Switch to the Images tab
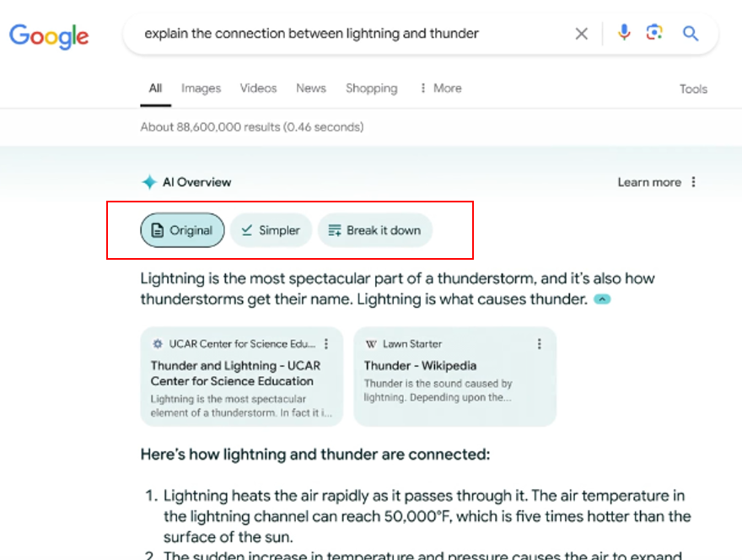The width and height of the screenshot is (742, 560). (201, 89)
